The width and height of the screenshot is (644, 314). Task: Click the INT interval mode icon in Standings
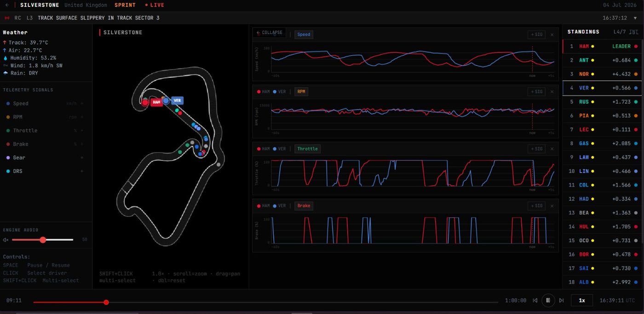tap(633, 32)
